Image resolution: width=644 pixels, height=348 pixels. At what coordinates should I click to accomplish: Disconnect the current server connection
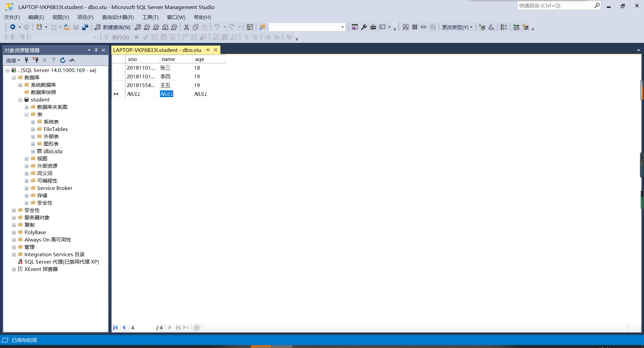(36, 60)
